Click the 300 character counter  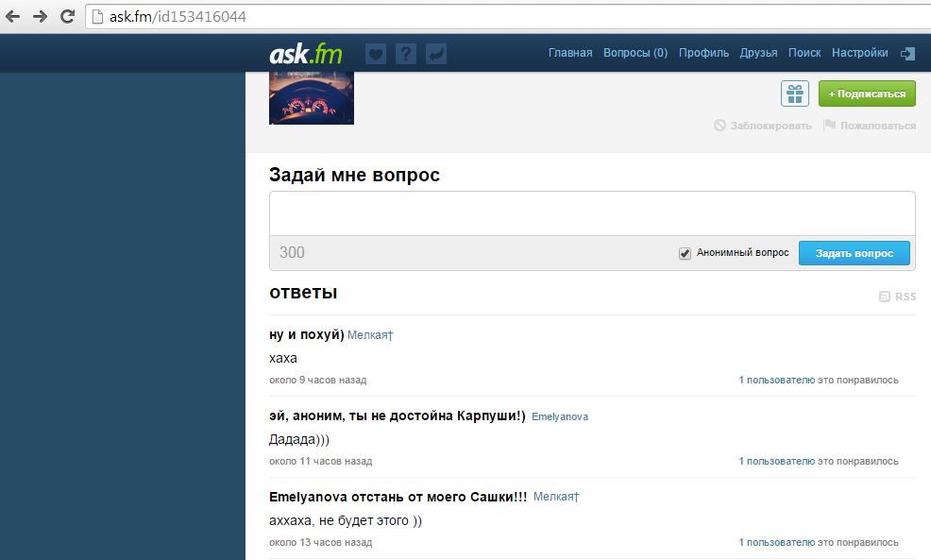292,252
